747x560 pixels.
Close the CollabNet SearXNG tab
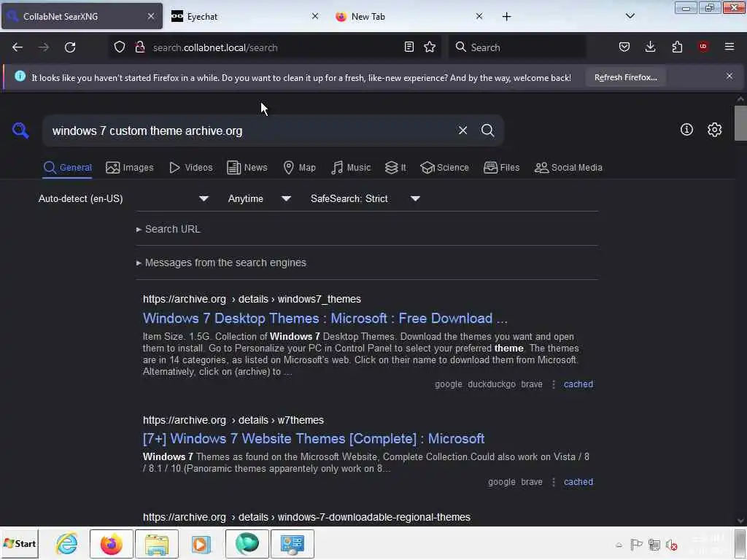click(x=150, y=16)
